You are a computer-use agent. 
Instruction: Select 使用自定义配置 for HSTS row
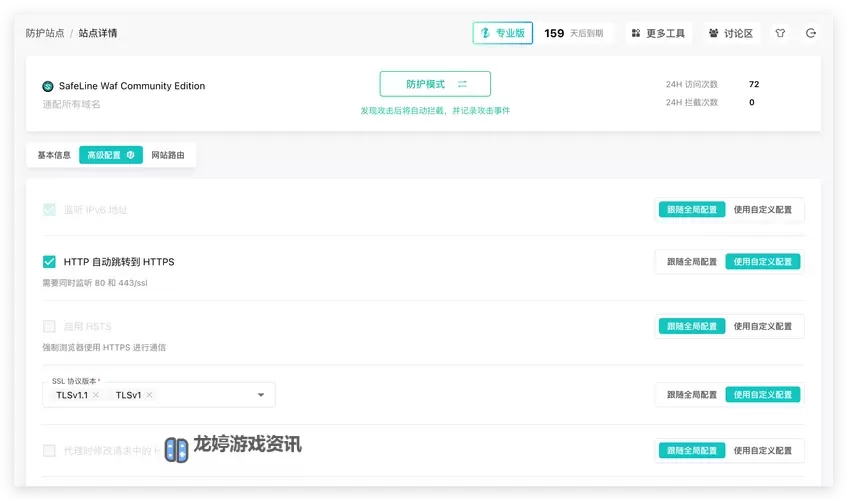[762, 326]
